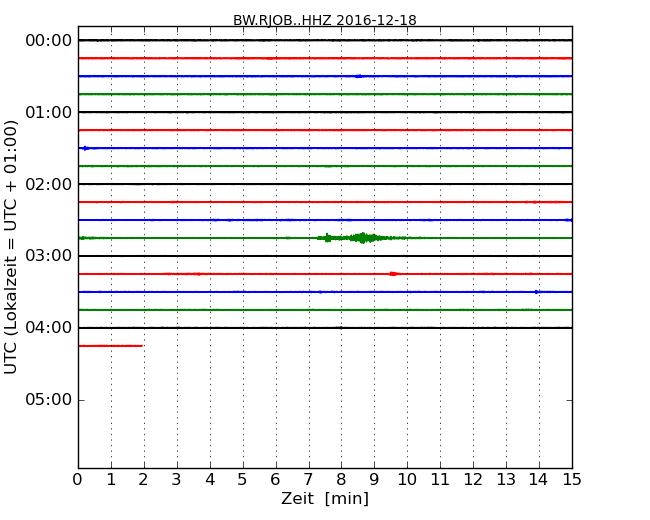
Task: Select the 03:00 y-axis tick label
Action: (49, 256)
